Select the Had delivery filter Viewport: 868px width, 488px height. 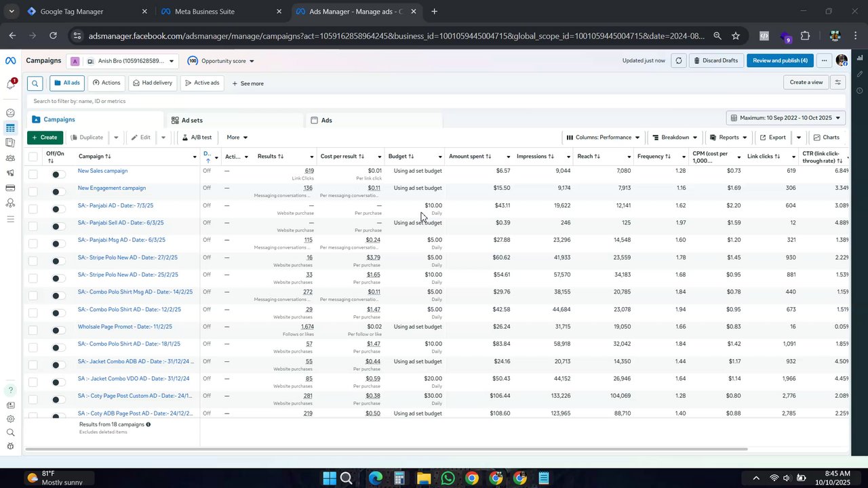tap(153, 83)
